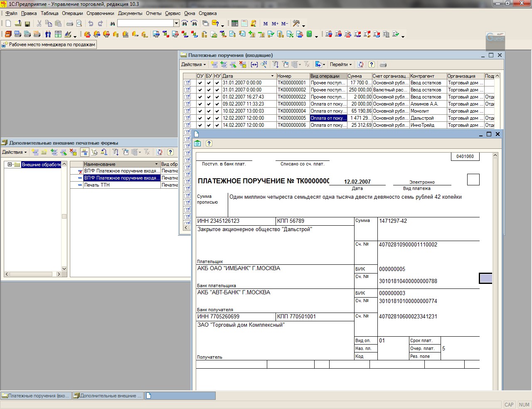Click the New document icon in main toolbar
The height and width of the screenshot is (409, 532).
pyautogui.click(x=8, y=24)
